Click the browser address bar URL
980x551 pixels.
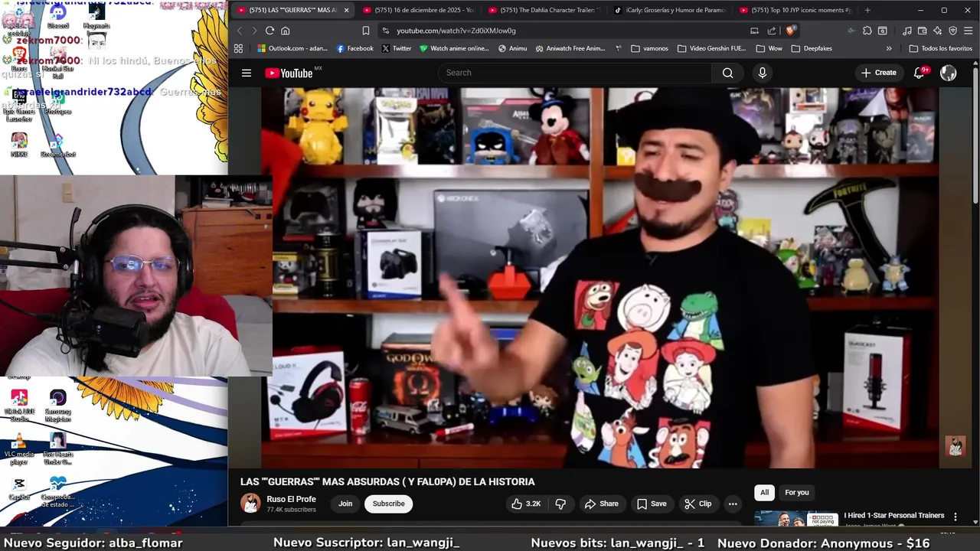coord(456,31)
